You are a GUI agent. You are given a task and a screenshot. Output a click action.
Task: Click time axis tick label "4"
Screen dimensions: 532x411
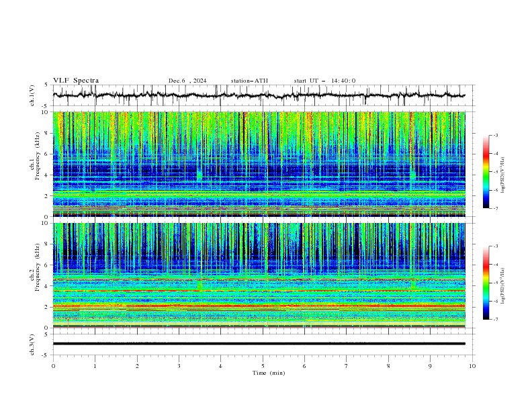pos(220,366)
